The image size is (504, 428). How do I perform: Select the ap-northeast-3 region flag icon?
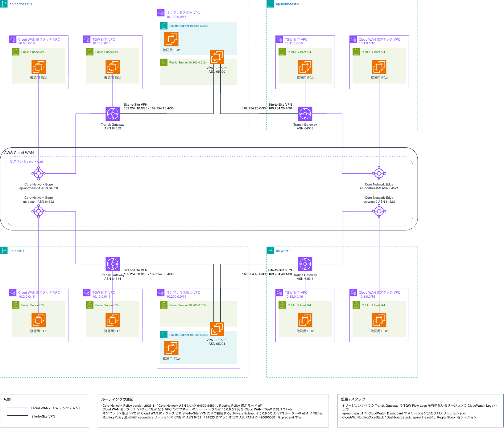click(270, 4)
